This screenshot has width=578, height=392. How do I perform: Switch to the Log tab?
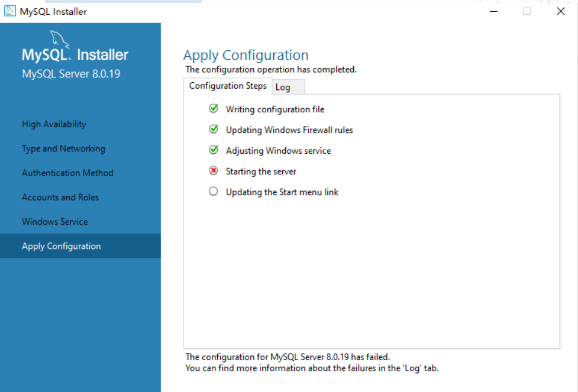coord(288,86)
